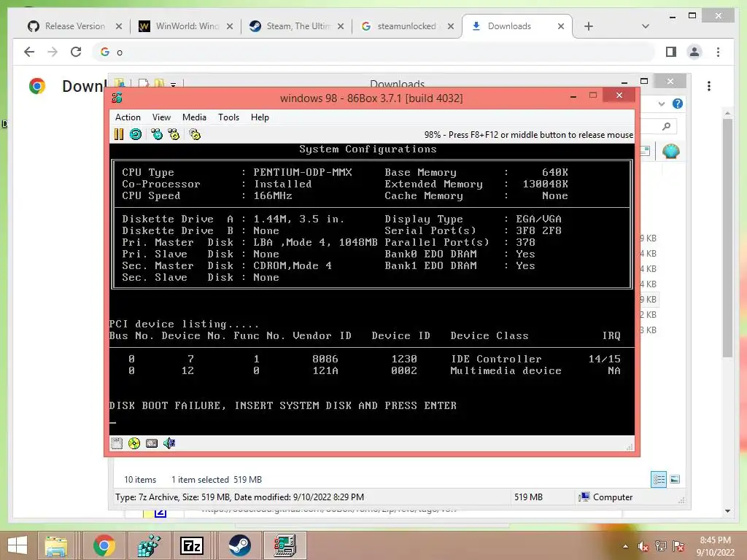Open the Help menu in 86Box
Viewport: 747px width, 560px height.
[x=260, y=117]
